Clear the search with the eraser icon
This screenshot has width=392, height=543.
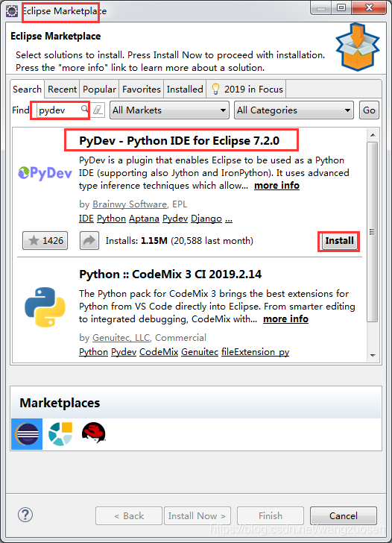tap(98, 110)
